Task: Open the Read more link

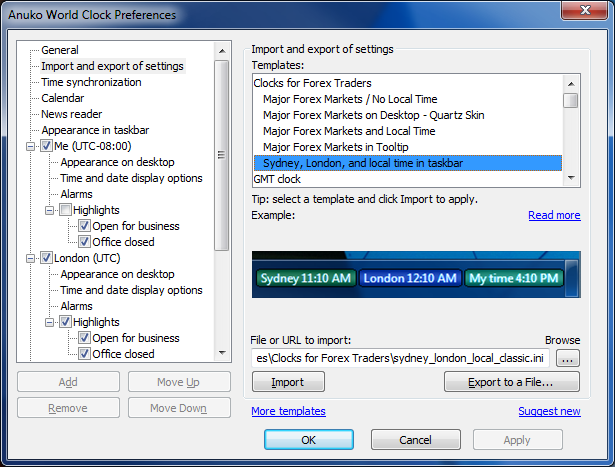Action: click(554, 215)
